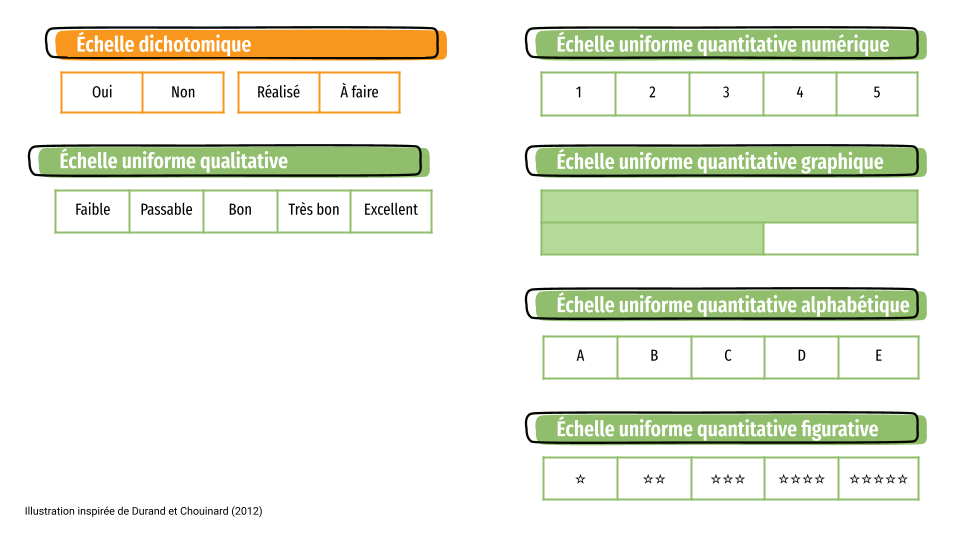Click the Durand et Chouinard credit text

click(143, 511)
